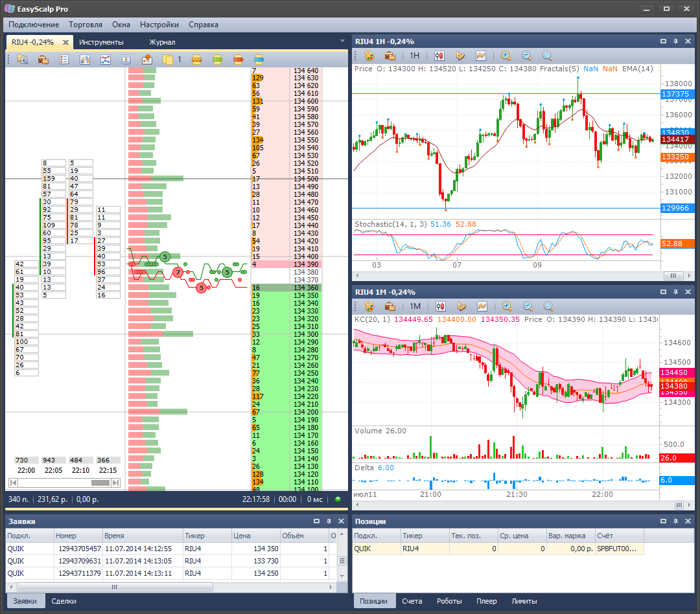Click the indicators line-chart icon in 1H chart
Image resolution: width=700 pixels, height=614 pixels.
(481, 56)
